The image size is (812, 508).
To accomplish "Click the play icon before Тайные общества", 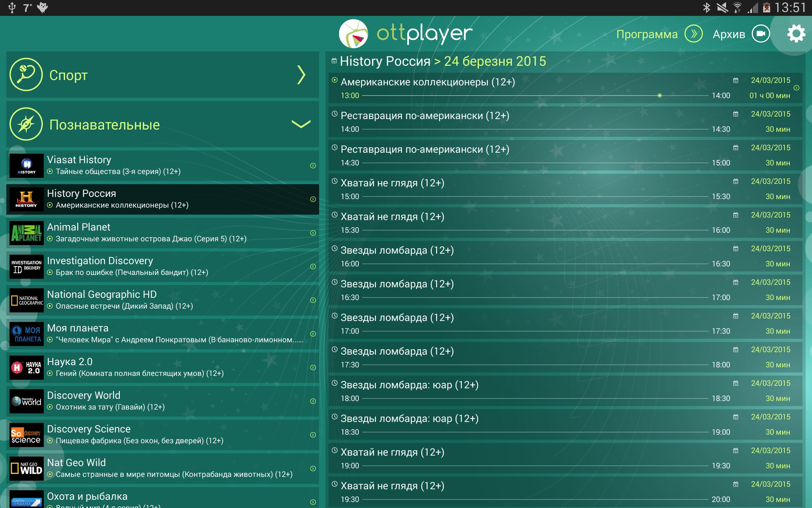I will coord(50,171).
